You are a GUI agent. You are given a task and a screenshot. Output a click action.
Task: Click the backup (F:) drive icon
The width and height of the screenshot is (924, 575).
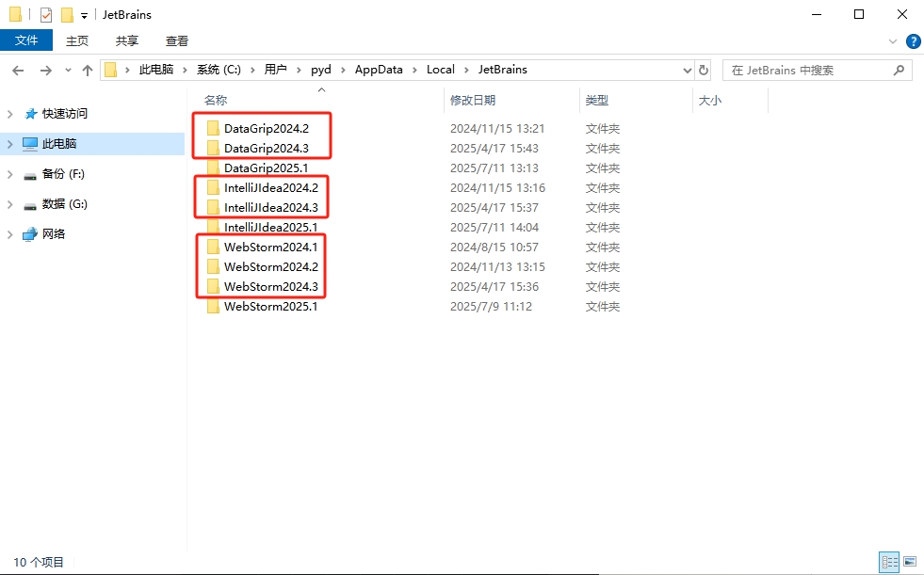coord(29,175)
